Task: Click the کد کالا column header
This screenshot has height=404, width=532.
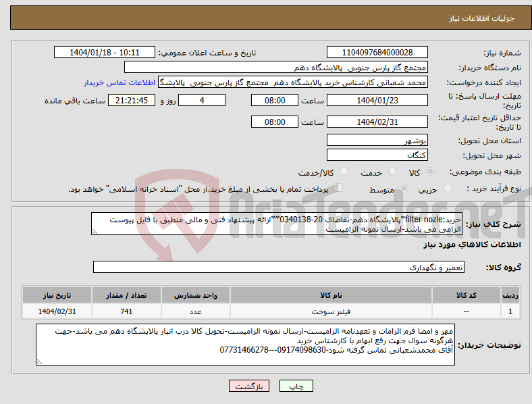Action: [467, 295]
